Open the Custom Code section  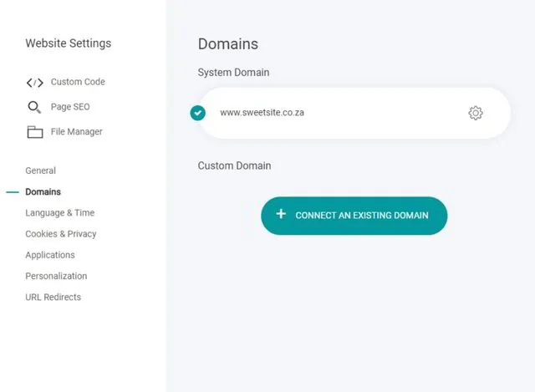[78, 82]
